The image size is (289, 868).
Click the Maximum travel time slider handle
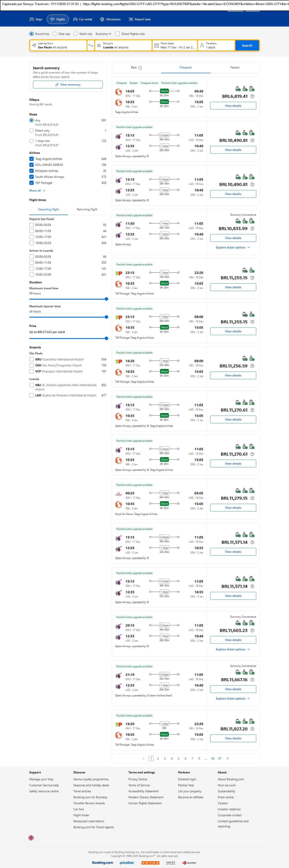[106, 299]
